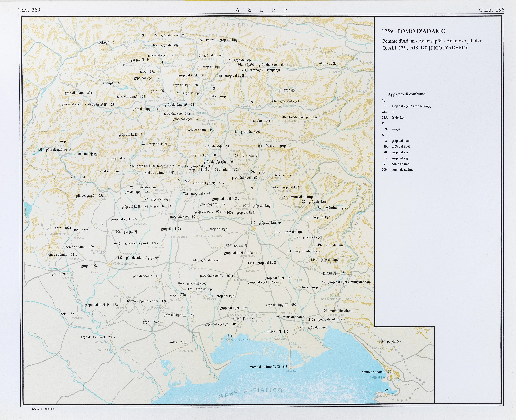Viewport: 516px width, 420px height.
Task: Click the circled P symbol beside point 2a
Action: point(182,35)
